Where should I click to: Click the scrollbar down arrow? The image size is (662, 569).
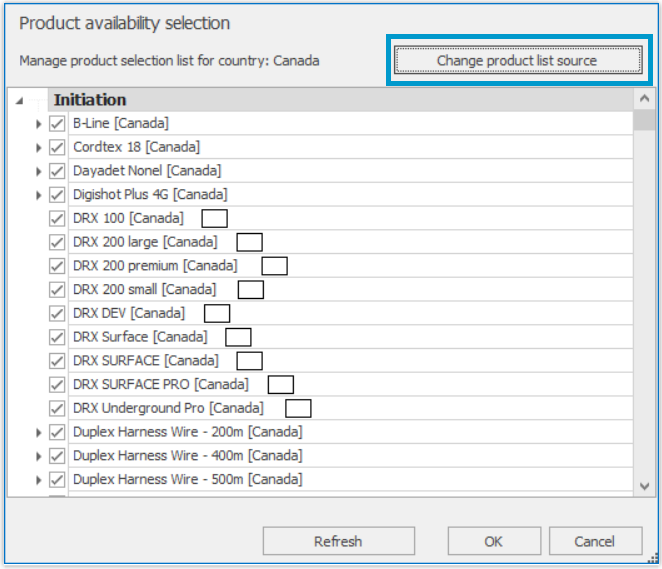[644, 486]
